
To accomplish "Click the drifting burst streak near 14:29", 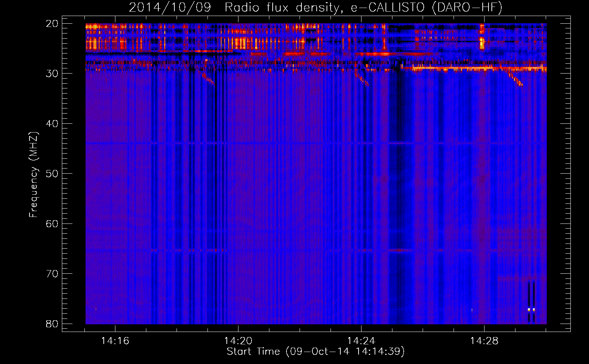I will tap(515, 79).
